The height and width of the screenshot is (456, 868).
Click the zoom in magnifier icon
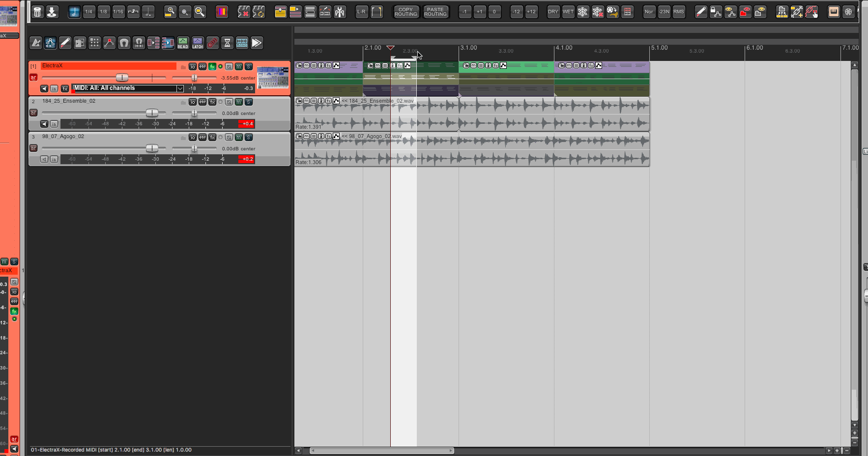click(x=170, y=12)
